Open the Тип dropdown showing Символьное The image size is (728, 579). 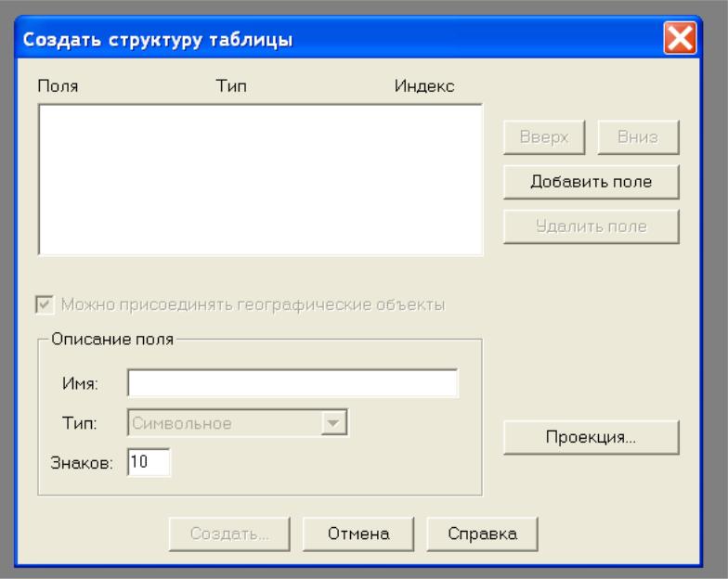[238, 423]
